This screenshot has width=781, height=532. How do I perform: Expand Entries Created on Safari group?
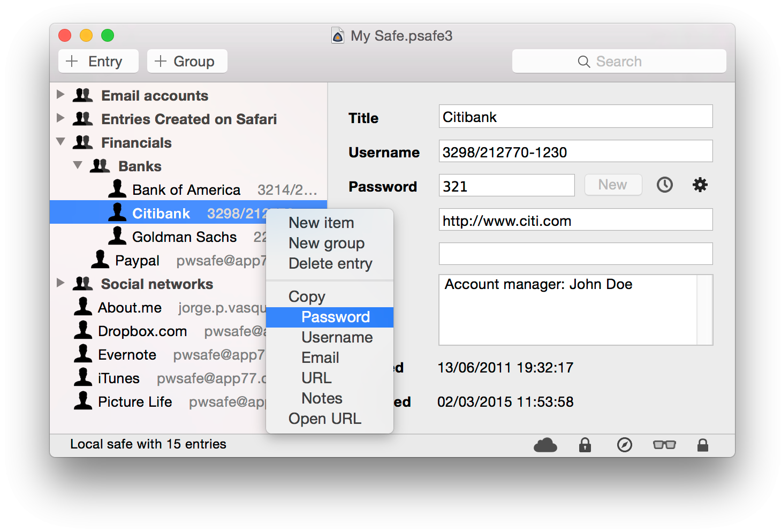tap(60, 118)
